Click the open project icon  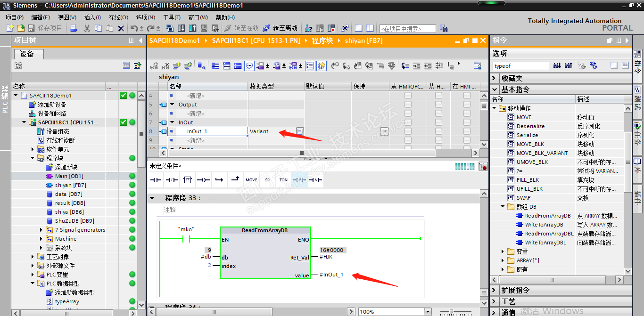[21, 28]
